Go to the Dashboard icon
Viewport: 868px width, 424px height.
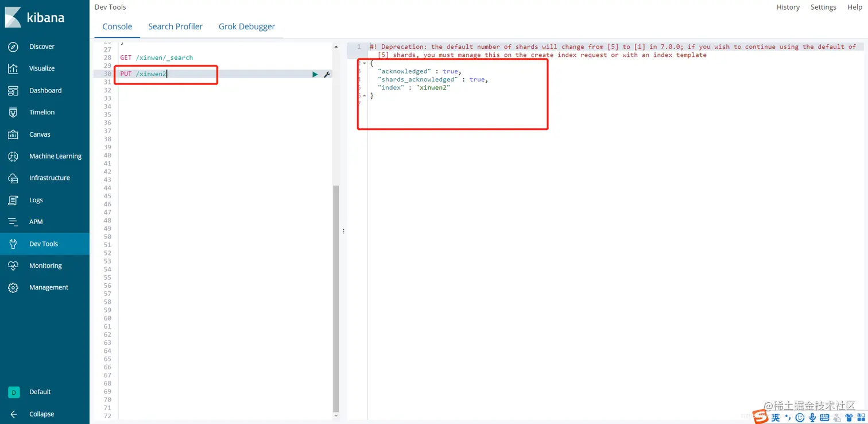(x=13, y=91)
